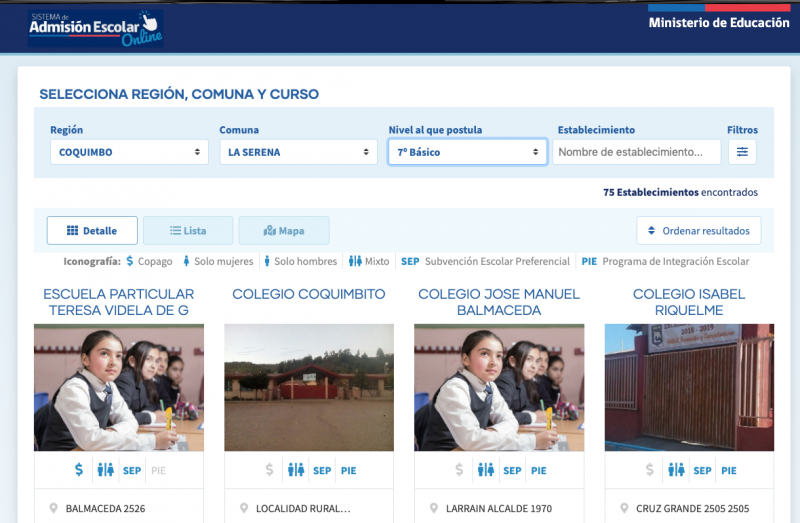Viewport: 800px width, 523px height.
Task: Open COLEGIO ISABEL RIQUELME title link
Action: pyautogui.click(x=689, y=302)
